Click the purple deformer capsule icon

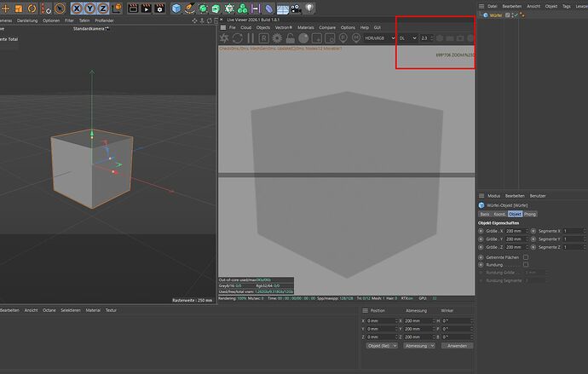[269, 8]
